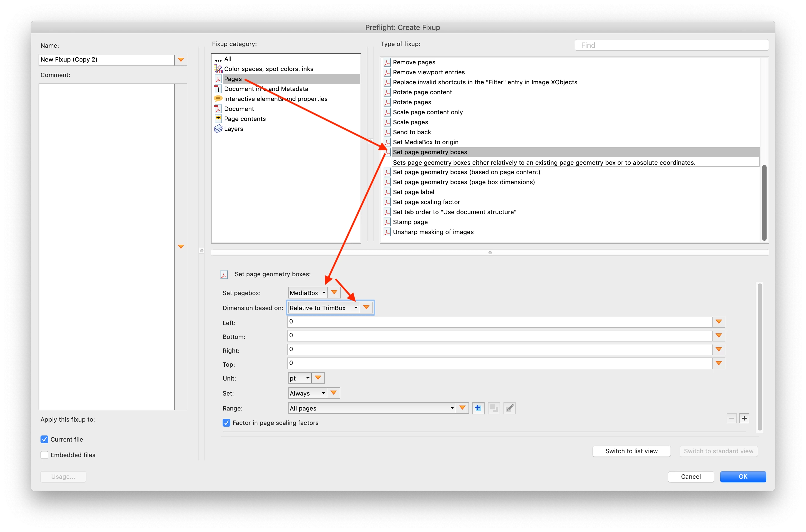
Task: Click into the Find search field
Action: point(671,45)
